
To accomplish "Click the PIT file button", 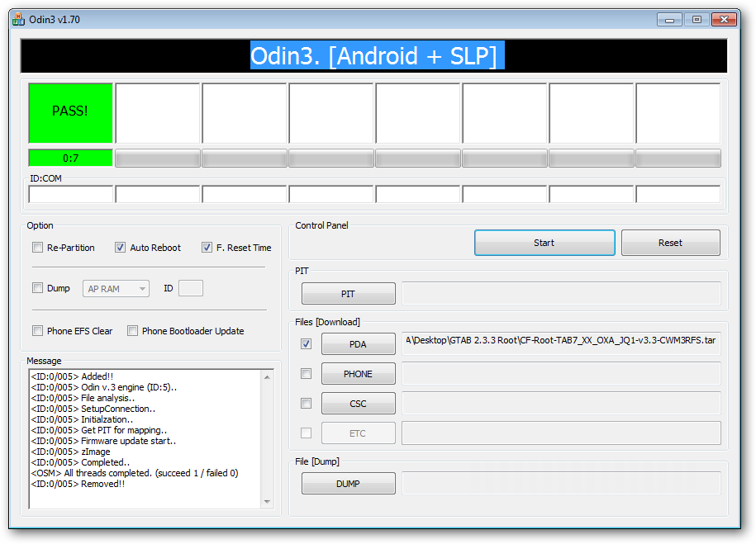I will click(348, 294).
